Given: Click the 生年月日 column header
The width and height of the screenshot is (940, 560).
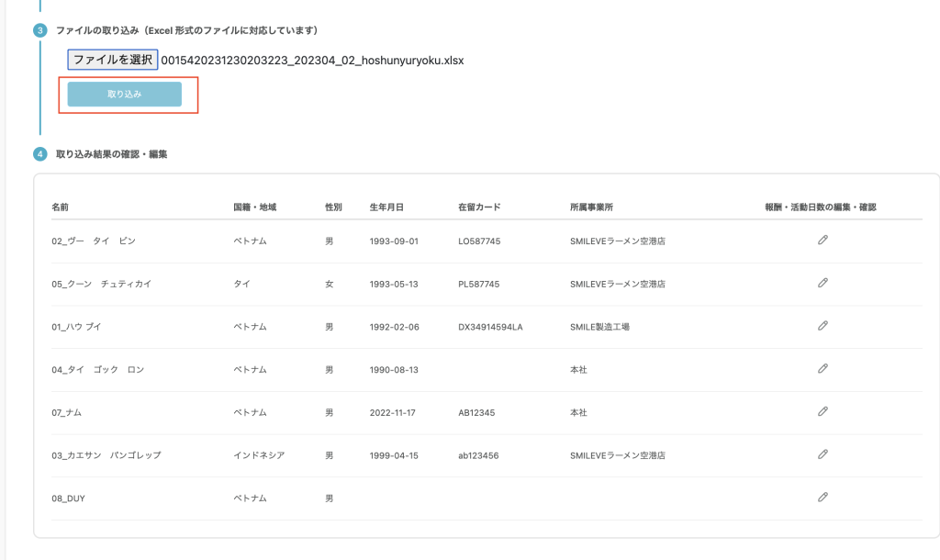Looking at the screenshot, I should [x=386, y=207].
